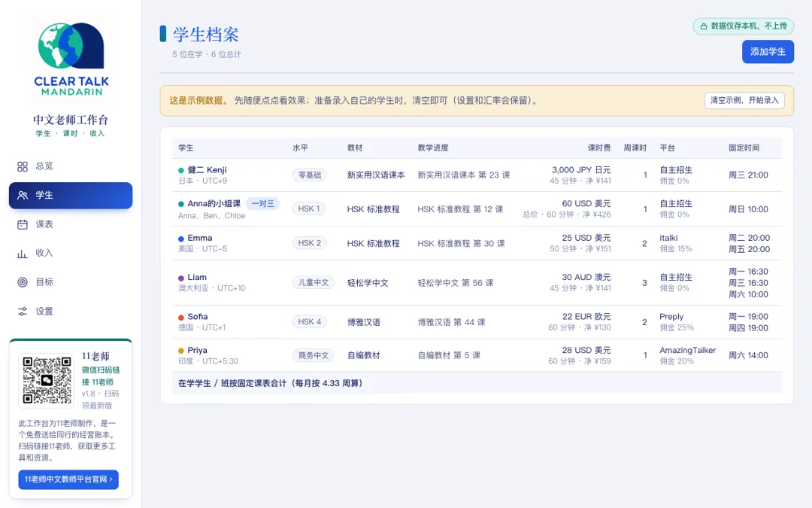
Task: Click the 平台 column header
Action: 667,148
